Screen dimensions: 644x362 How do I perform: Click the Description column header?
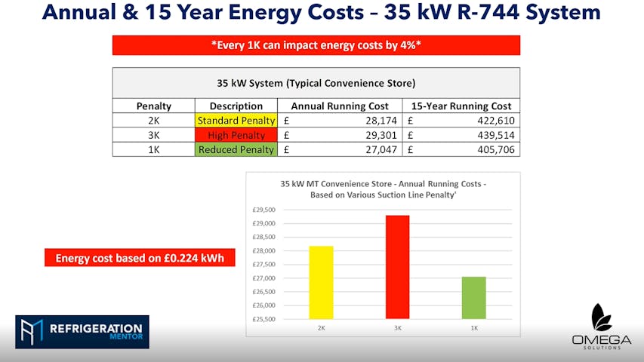236,106
